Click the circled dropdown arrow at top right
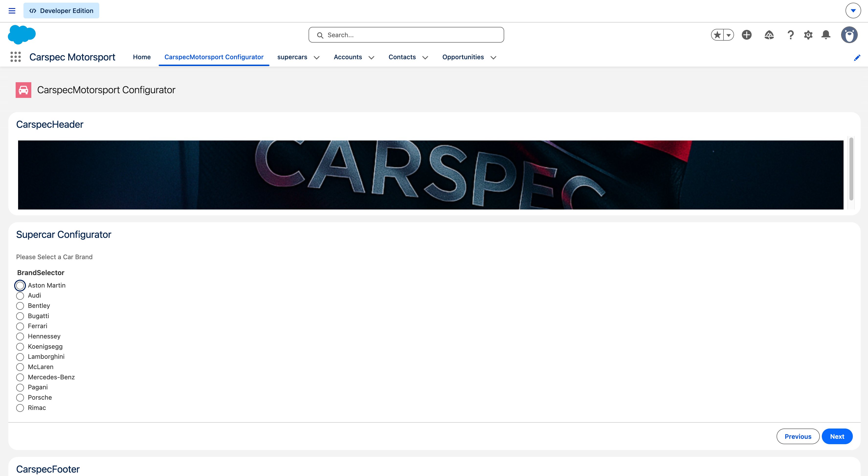The height and width of the screenshot is (476, 868). (x=853, y=11)
